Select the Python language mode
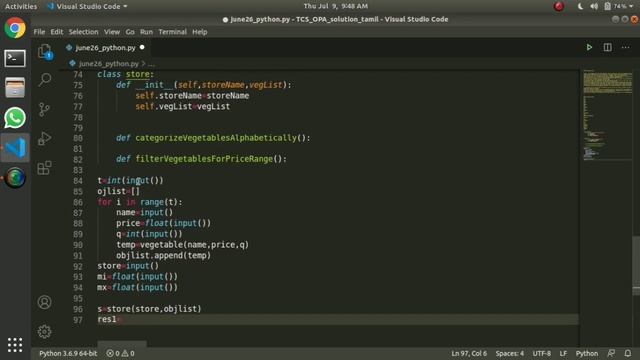The image size is (640, 360). pyautogui.click(x=587, y=353)
